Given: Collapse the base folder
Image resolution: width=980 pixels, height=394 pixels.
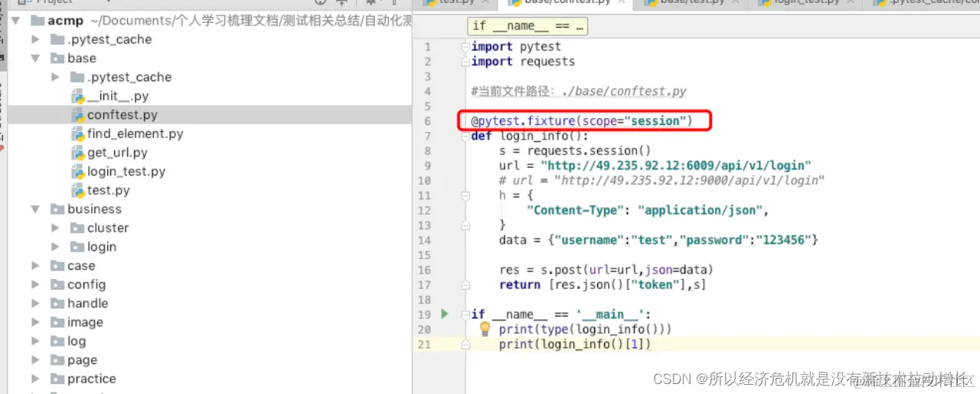Looking at the screenshot, I should click(x=35, y=58).
